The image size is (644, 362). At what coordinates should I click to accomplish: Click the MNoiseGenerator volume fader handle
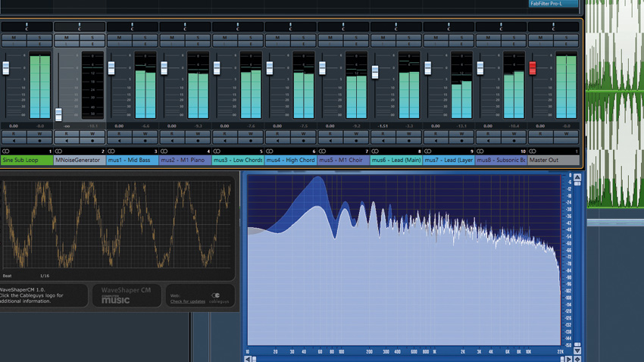click(58, 114)
